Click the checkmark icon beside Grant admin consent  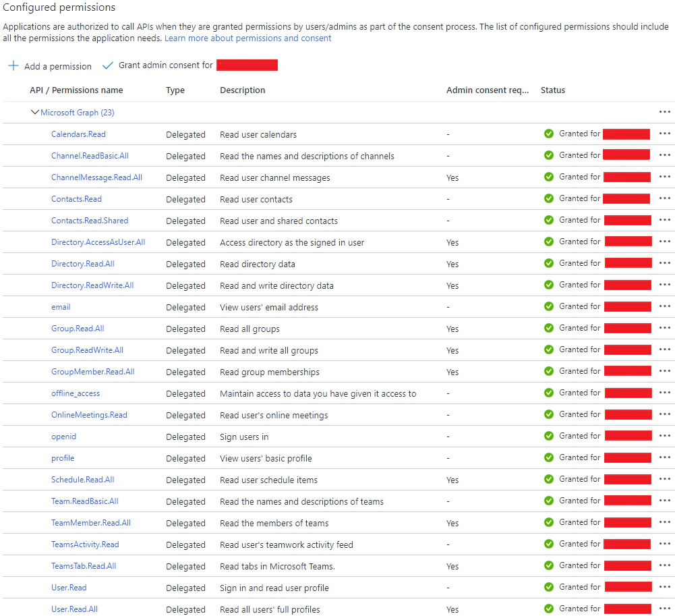pos(108,65)
